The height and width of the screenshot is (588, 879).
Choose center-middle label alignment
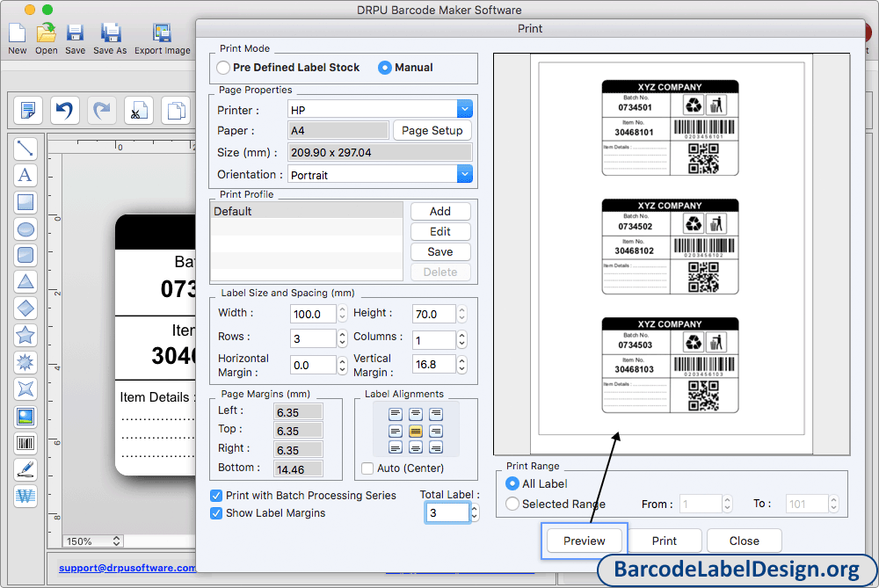pyautogui.click(x=416, y=431)
